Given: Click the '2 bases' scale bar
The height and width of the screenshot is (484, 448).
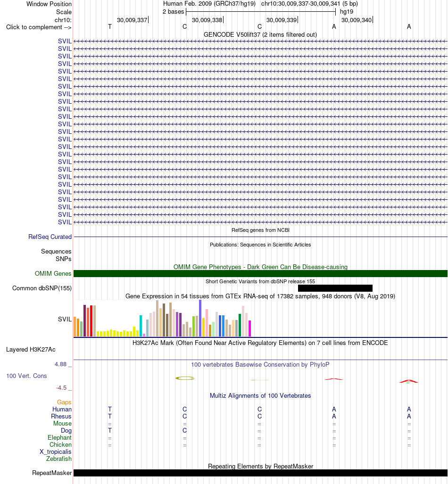Looking at the screenshot, I should point(260,12).
